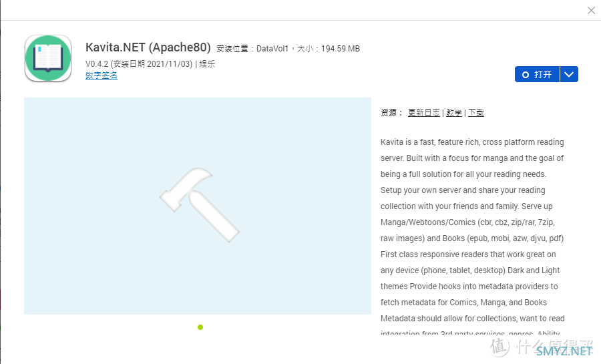Select the green screenshot pagination dot
The height and width of the screenshot is (364, 601).
tap(200, 327)
